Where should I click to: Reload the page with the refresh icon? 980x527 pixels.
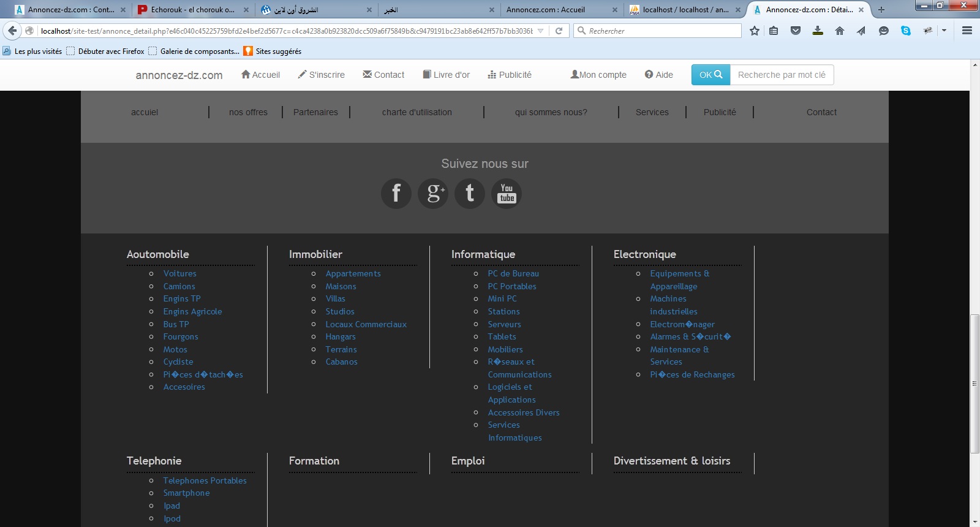[x=559, y=31]
